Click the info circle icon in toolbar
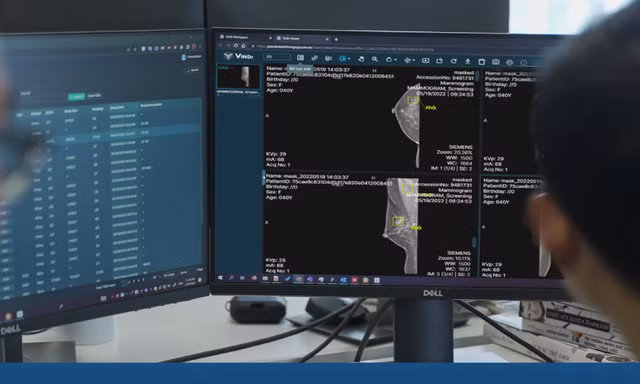Image resolution: width=640 pixels, height=384 pixels. [524, 62]
